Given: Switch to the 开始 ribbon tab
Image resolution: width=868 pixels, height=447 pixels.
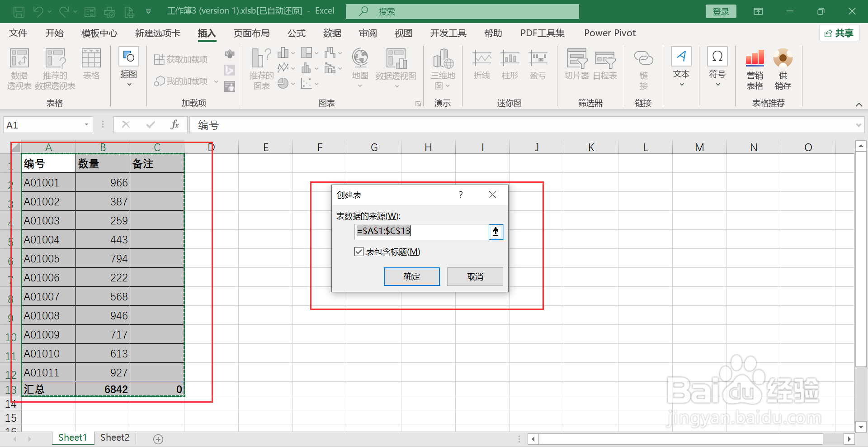Looking at the screenshot, I should coord(54,33).
